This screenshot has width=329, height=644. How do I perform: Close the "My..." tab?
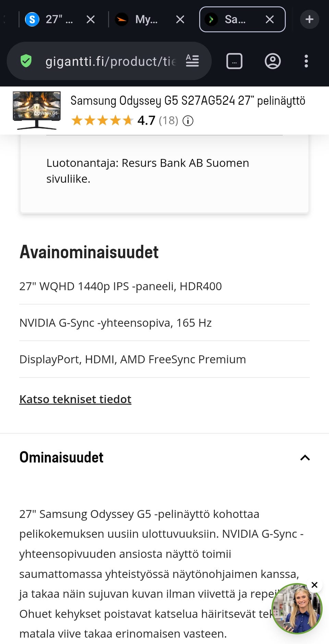click(180, 19)
